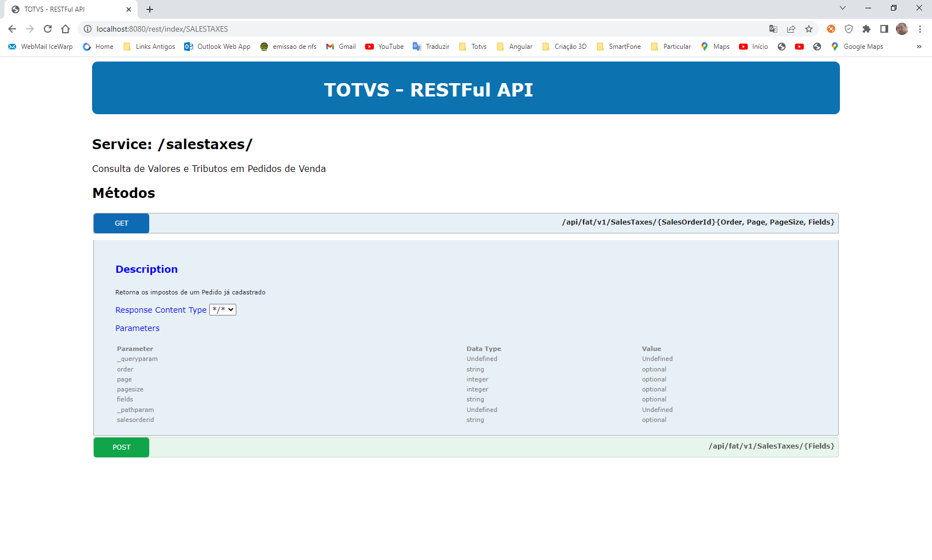
Task: Open the Links Antigos bookmark folder
Action: (x=149, y=47)
